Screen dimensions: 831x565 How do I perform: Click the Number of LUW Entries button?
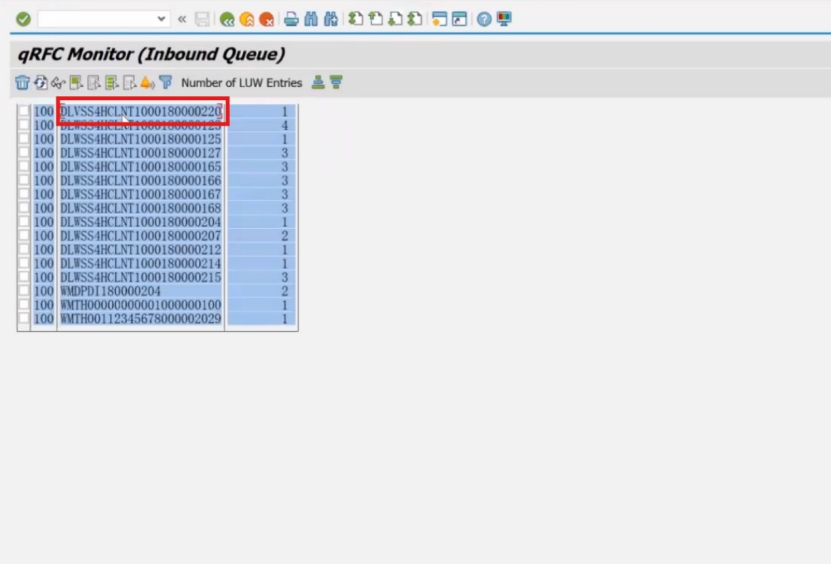(x=242, y=83)
